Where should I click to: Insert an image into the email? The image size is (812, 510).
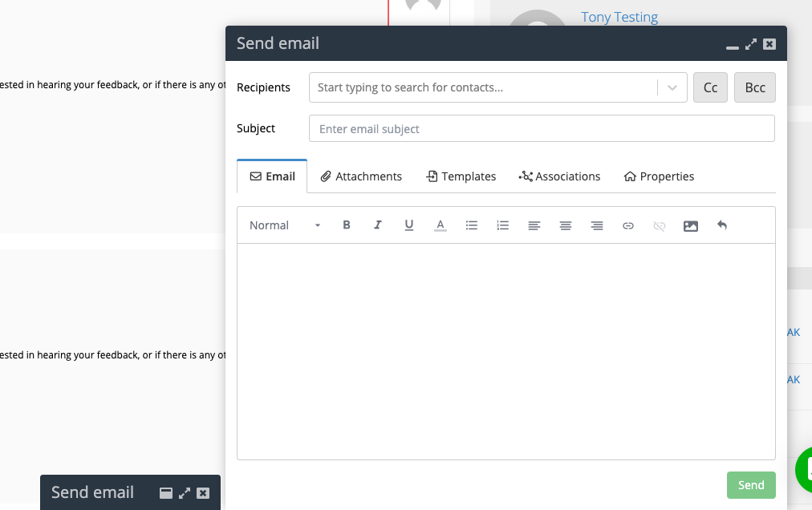coord(690,225)
